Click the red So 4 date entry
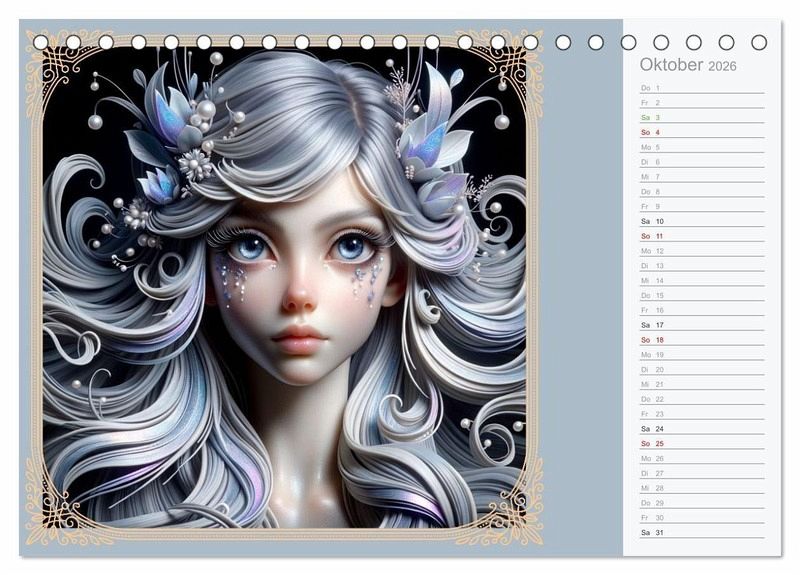The height and width of the screenshot is (575, 800). (700, 132)
